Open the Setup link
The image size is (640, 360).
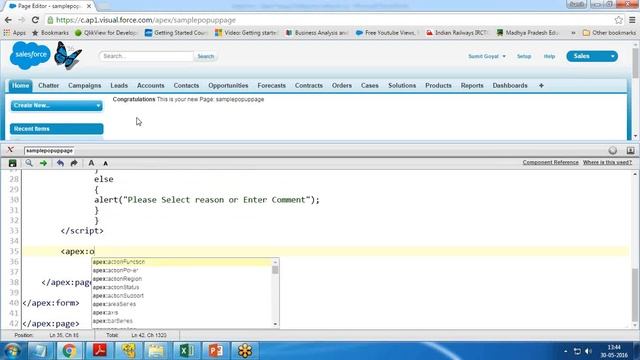pos(524,56)
